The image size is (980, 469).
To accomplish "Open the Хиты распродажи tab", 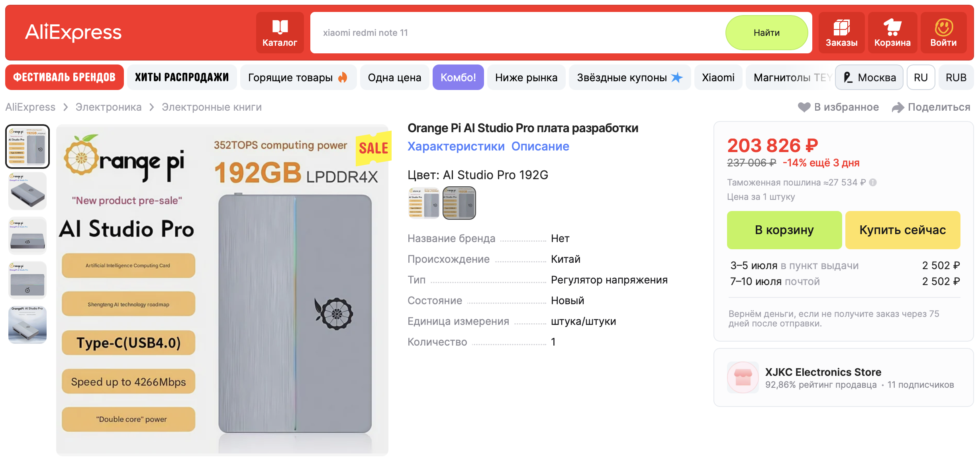I will (x=182, y=77).
